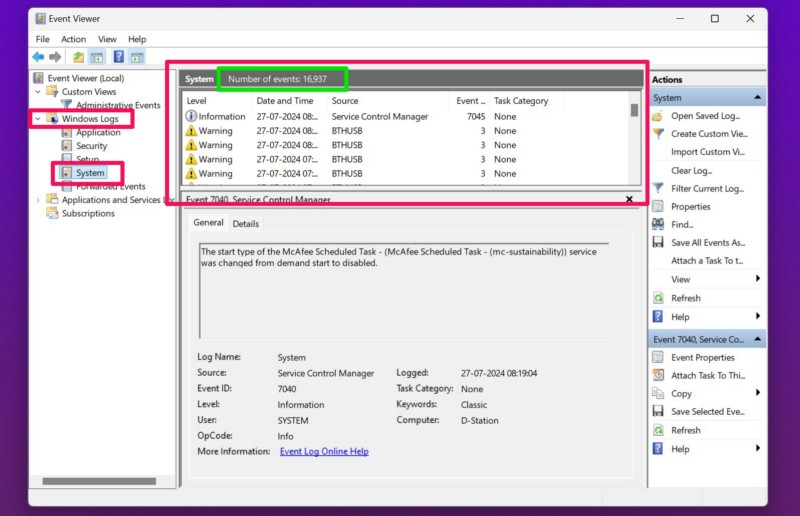This screenshot has width=800, height=516.
Task: Select the Security log in the tree
Action: point(91,146)
